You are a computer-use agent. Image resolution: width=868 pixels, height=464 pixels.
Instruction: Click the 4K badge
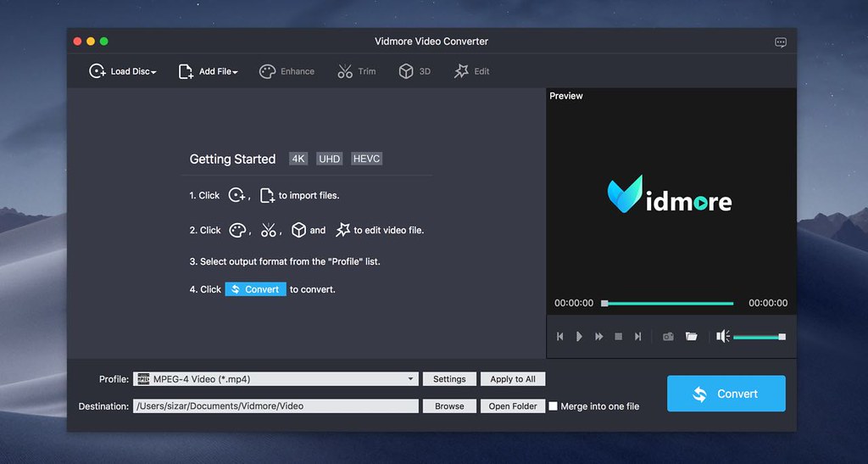tap(298, 159)
